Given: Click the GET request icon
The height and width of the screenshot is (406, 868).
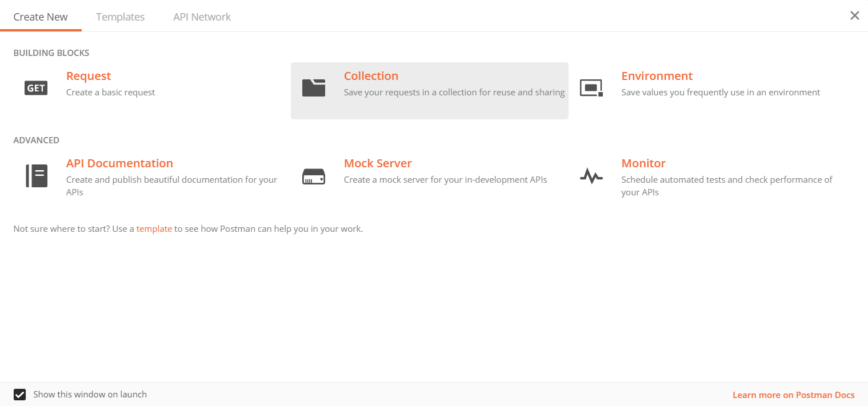Looking at the screenshot, I should tap(36, 88).
